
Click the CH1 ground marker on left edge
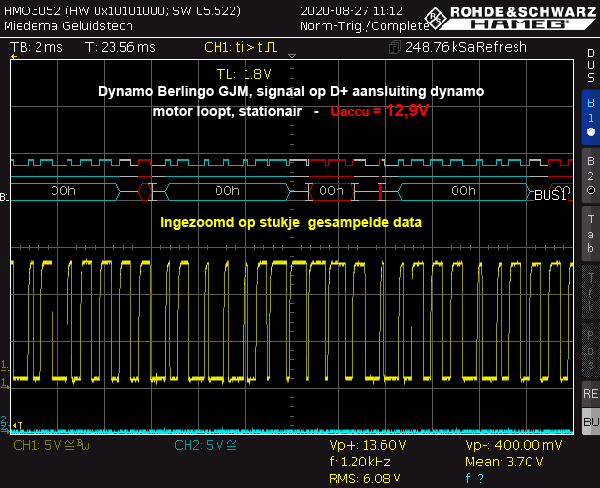5,384
